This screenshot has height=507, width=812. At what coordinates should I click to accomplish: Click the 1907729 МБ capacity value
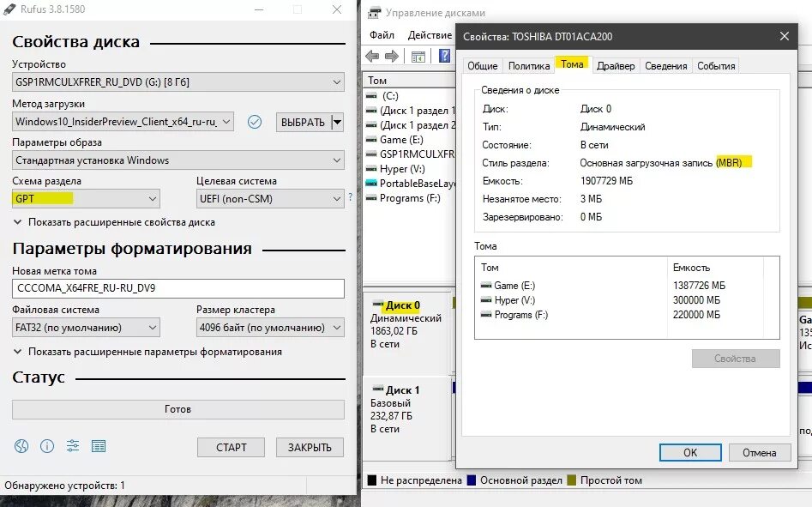click(606, 181)
